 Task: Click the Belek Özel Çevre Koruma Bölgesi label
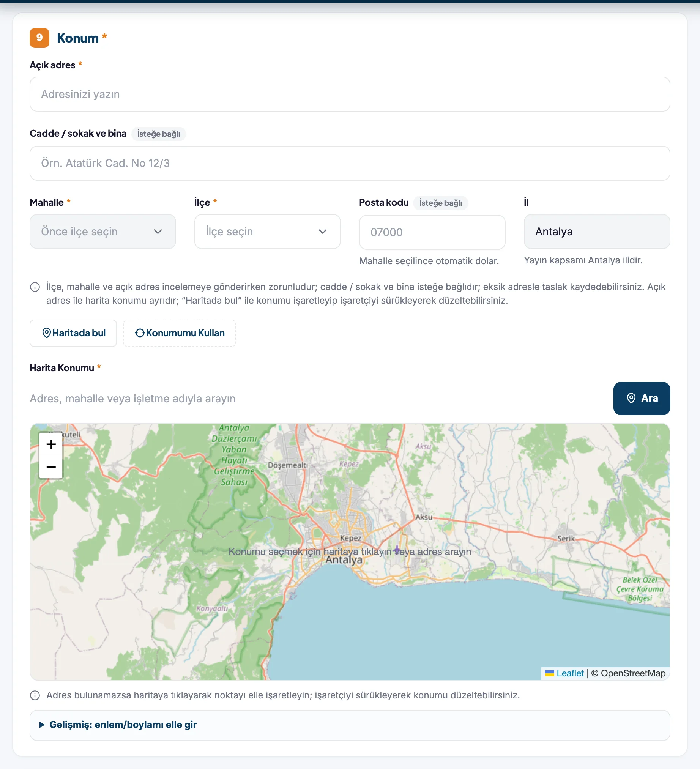tap(640, 589)
